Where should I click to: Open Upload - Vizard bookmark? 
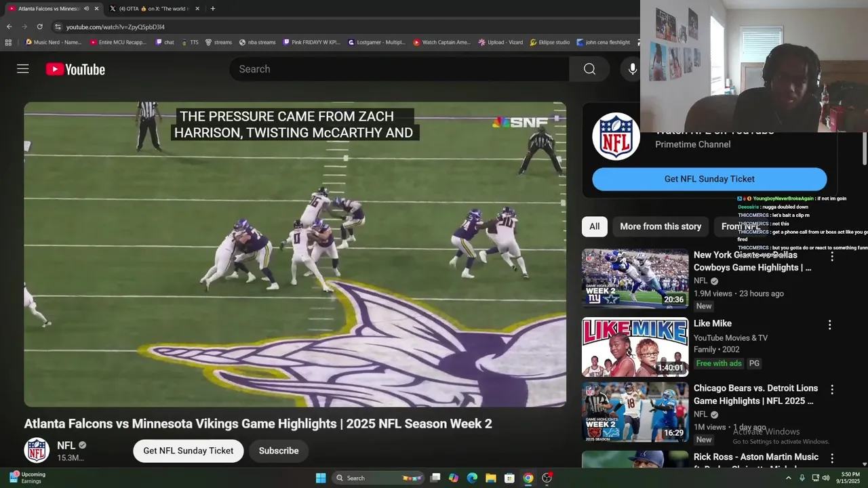[x=500, y=42]
